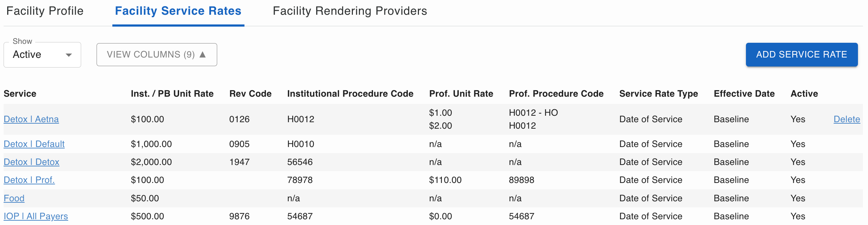The width and height of the screenshot is (868, 225).
Task: Open the Detox | Default service link
Action: tap(34, 144)
